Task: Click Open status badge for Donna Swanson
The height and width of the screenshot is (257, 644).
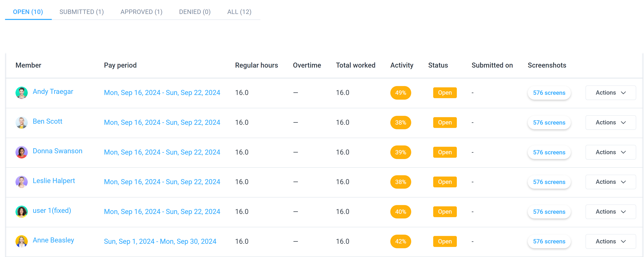Action: (445, 152)
